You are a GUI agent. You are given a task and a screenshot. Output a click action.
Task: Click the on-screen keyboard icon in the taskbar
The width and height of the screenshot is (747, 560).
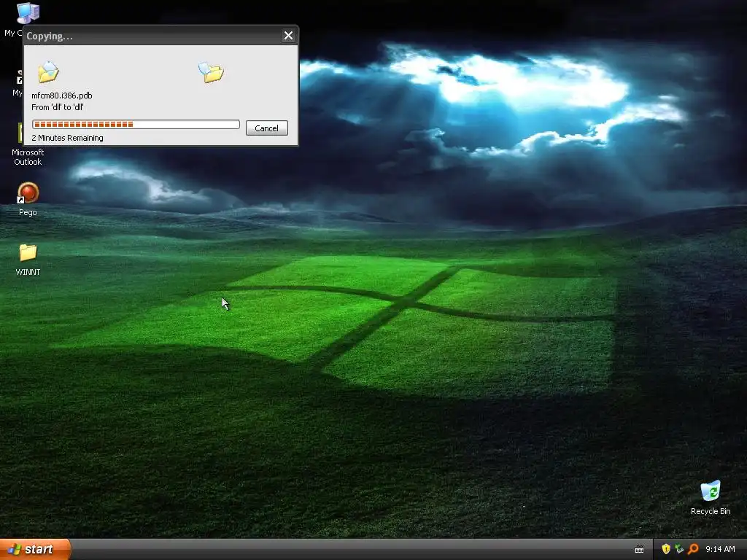coord(639,550)
